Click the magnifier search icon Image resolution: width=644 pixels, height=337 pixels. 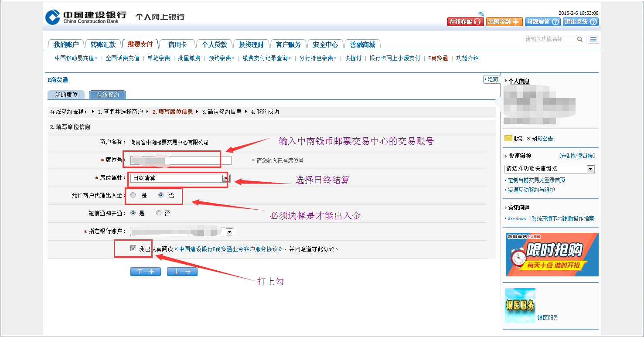pyautogui.click(x=580, y=39)
